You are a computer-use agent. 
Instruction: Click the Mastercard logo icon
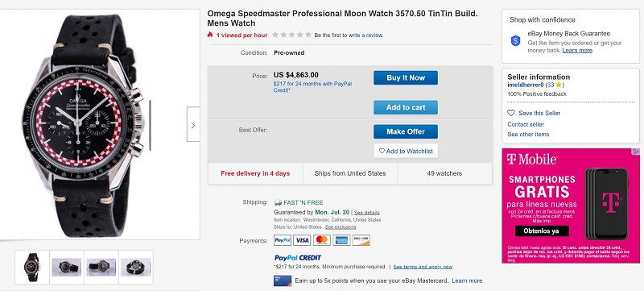point(322,240)
